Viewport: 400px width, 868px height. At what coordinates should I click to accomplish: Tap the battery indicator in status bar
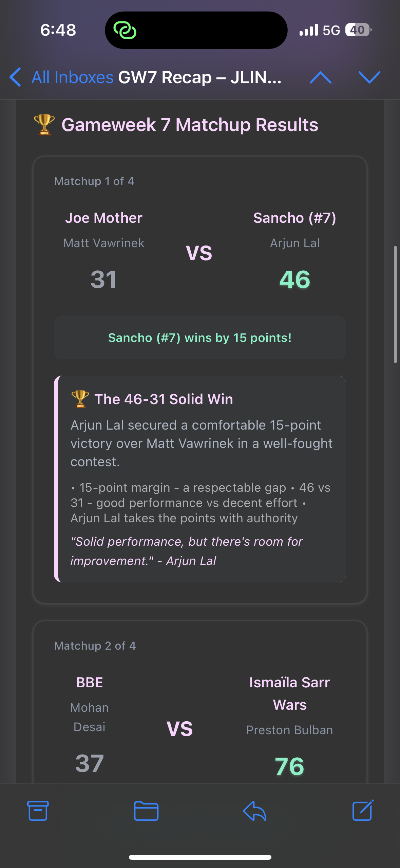(358, 30)
